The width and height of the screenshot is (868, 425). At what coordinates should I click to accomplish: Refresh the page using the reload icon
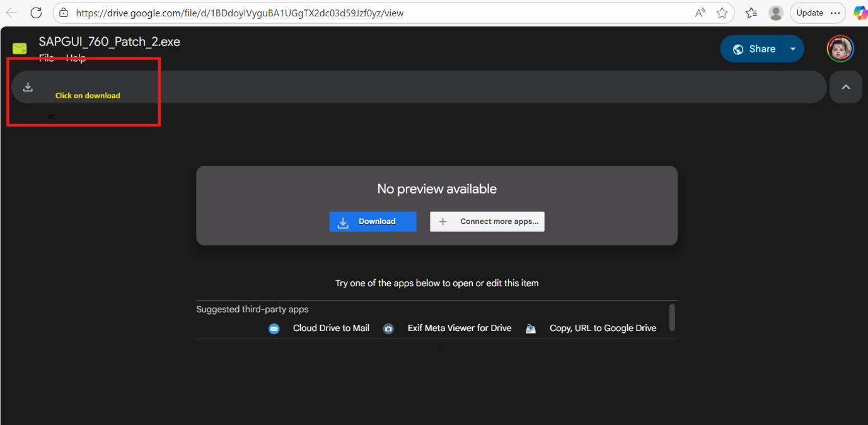(36, 13)
